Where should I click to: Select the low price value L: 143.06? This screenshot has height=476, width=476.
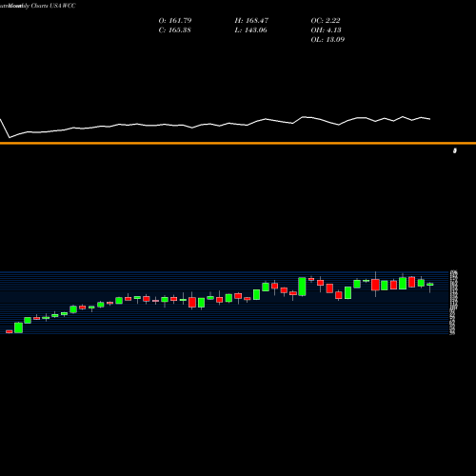250,30
